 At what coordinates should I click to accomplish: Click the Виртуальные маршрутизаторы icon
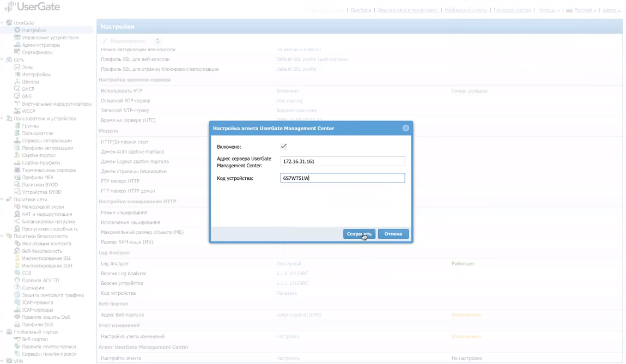(x=17, y=104)
